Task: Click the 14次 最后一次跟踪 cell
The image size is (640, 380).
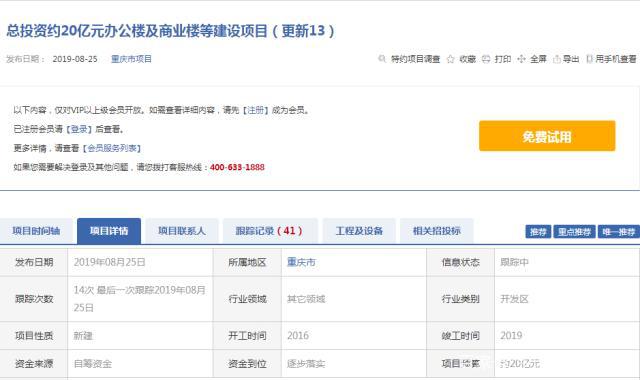Action: tap(140, 299)
